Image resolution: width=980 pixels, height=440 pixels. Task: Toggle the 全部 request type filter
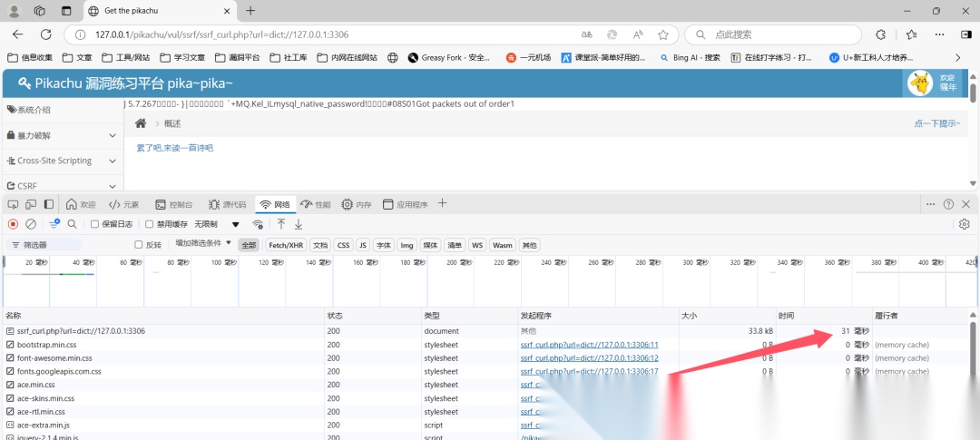(249, 245)
